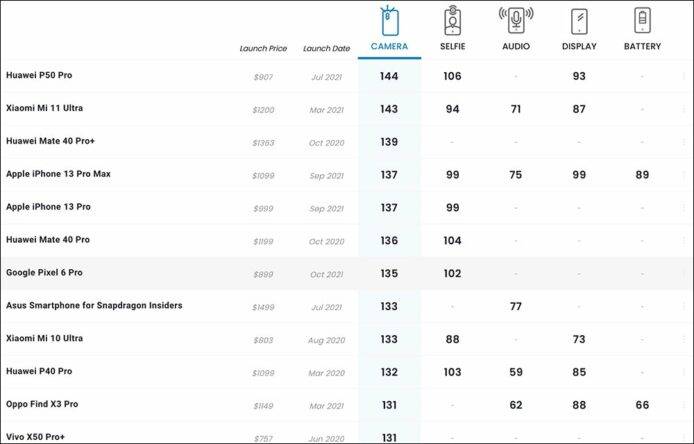The height and width of the screenshot is (444, 694).
Task: Select the AUDIO tab label
Action: pos(515,47)
